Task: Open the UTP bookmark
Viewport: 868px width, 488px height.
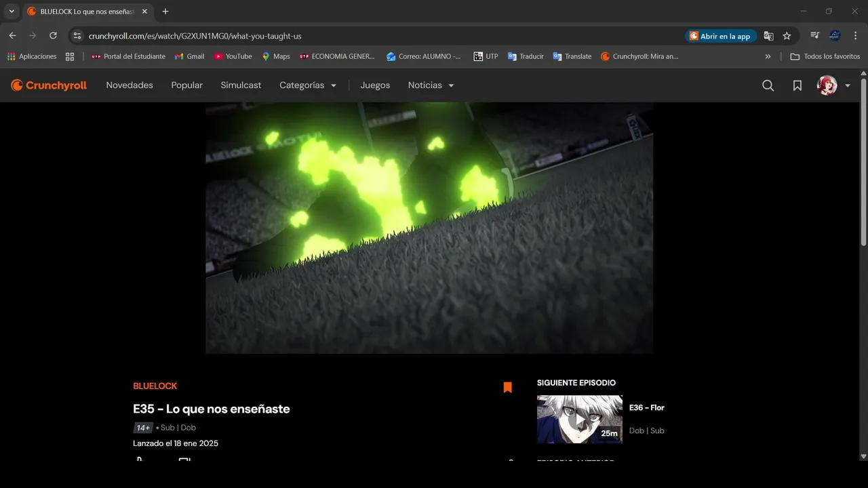Action: [x=486, y=56]
